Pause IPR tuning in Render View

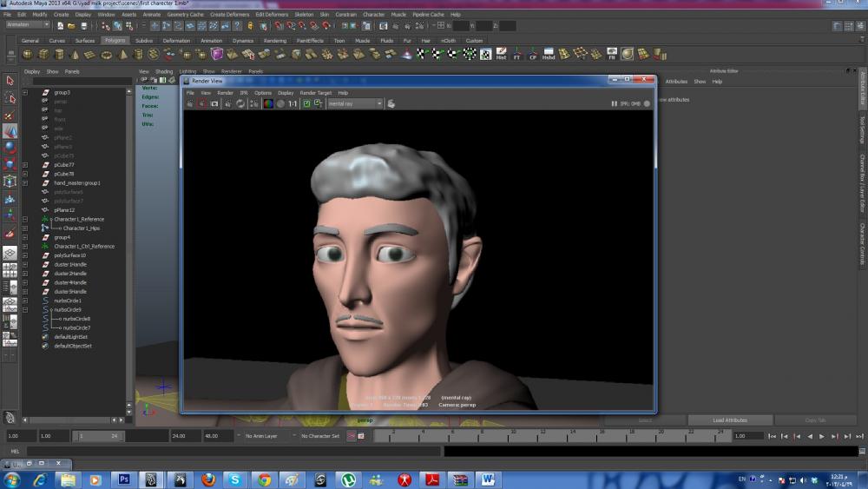[615, 103]
